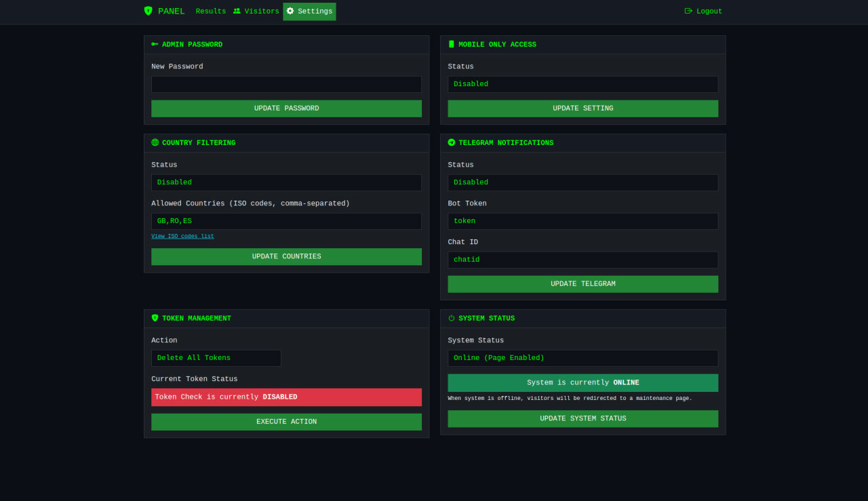
Task: Click the Settings gear icon
Action: (290, 11)
